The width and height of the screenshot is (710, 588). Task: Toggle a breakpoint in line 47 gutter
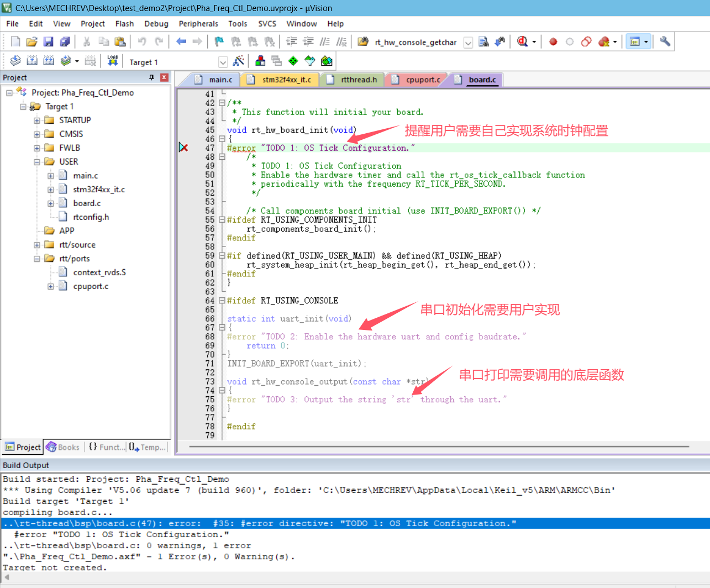click(x=183, y=147)
